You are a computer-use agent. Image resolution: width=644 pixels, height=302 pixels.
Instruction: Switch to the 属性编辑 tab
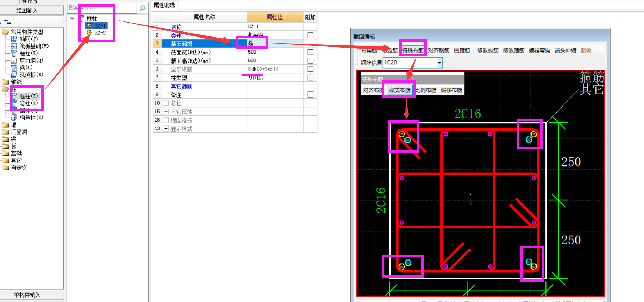click(x=164, y=5)
